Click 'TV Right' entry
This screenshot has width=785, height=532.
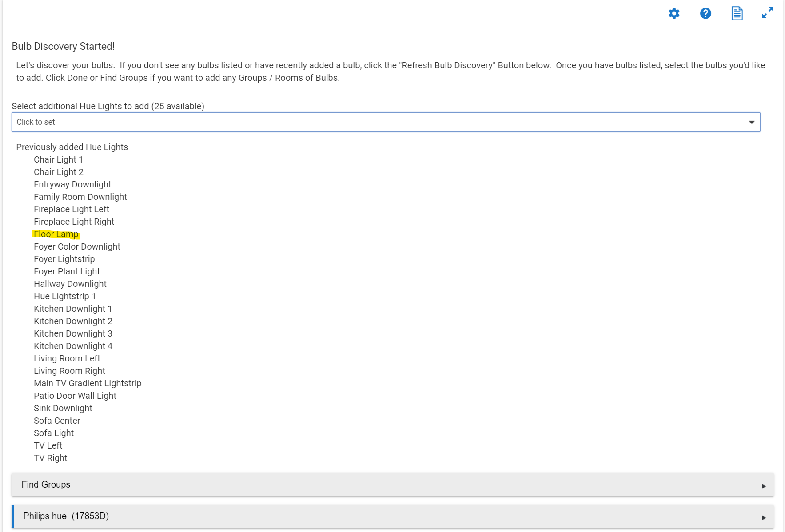(51, 458)
